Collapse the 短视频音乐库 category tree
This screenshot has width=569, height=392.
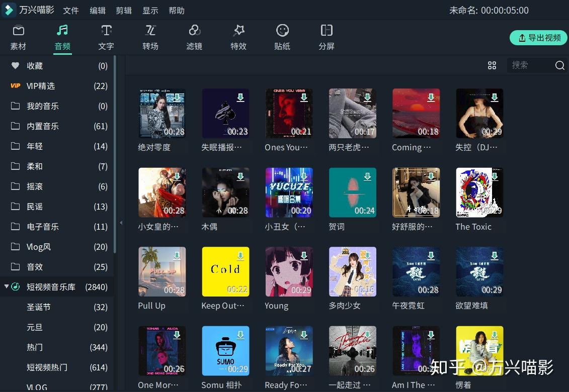7,286
